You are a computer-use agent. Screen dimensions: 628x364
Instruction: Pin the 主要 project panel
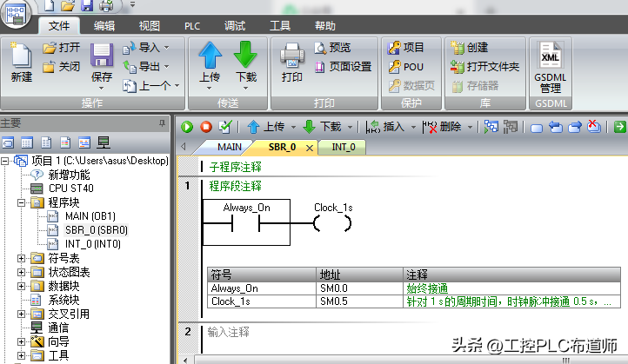161,123
